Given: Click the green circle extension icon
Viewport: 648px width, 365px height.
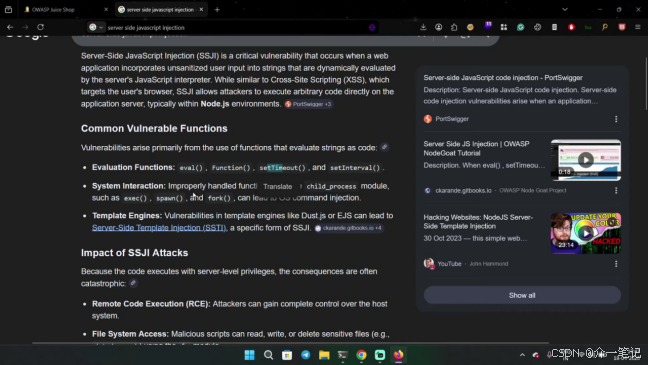Looking at the screenshot, I should tap(521, 27).
